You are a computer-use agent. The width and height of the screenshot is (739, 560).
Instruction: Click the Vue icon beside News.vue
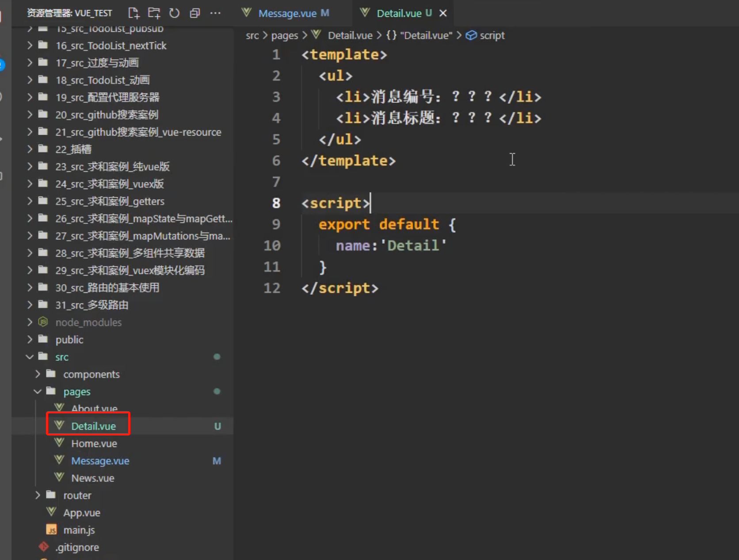(x=59, y=477)
